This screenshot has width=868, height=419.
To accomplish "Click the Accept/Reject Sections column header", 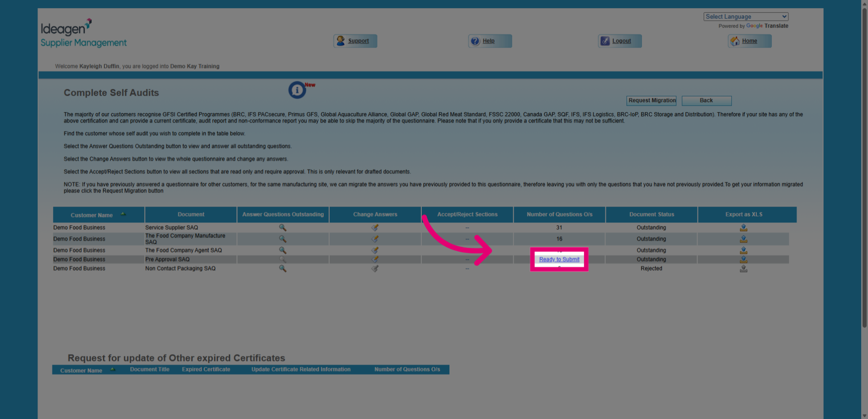I will (467, 215).
